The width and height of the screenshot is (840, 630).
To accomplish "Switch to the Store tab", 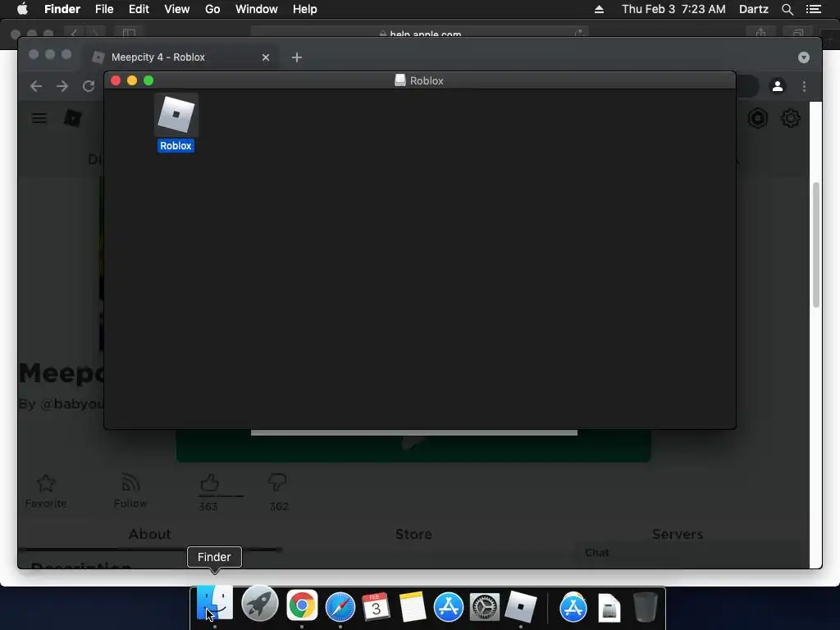I will click(x=413, y=534).
